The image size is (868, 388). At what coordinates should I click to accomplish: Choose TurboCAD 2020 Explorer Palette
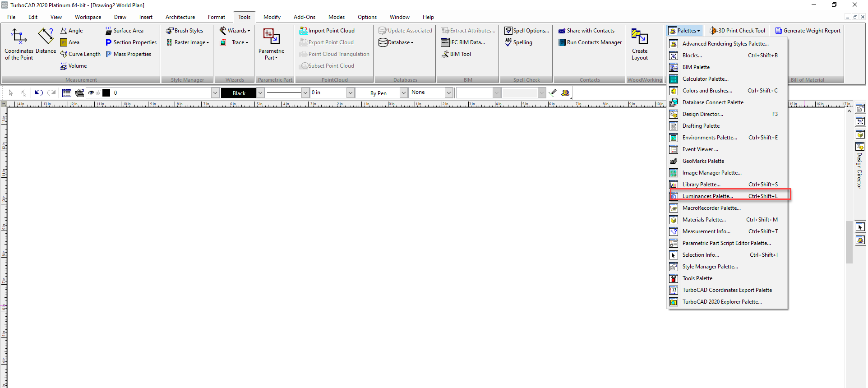click(727, 302)
